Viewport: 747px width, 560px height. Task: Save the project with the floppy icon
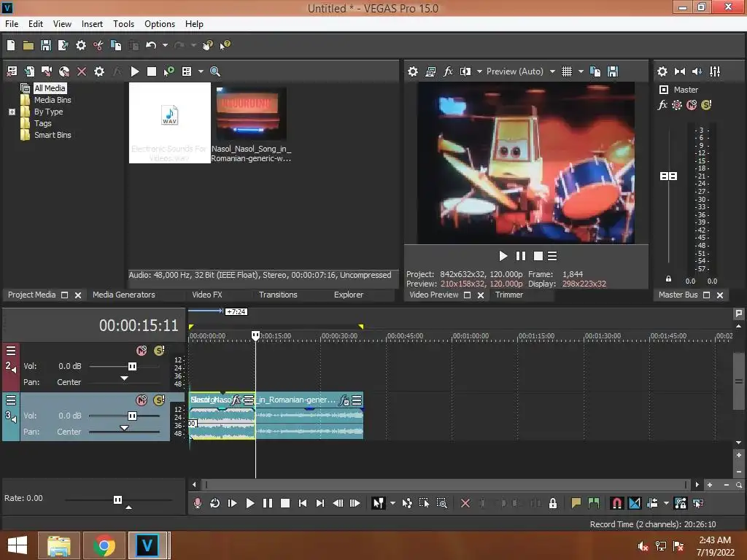46,45
